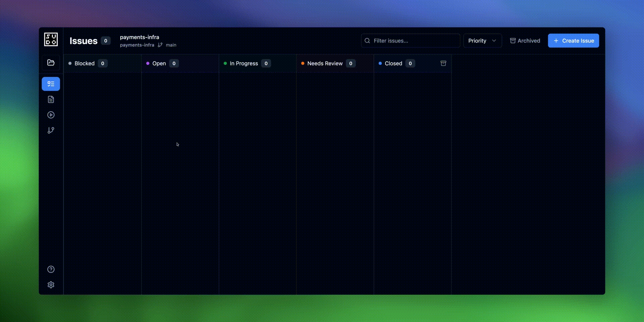Open the documents panel from the sidebar
The width and height of the screenshot is (644, 322).
coord(51,99)
